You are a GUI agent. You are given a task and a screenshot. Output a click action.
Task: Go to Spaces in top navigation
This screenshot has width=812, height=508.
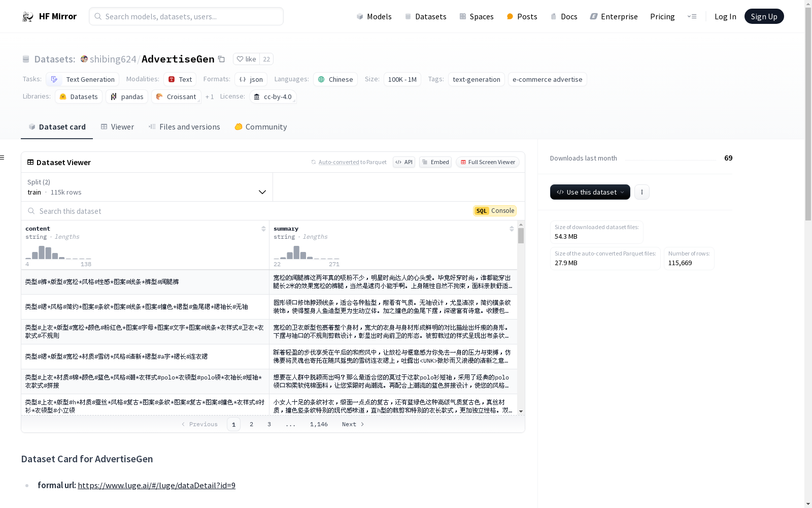[477, 16]
